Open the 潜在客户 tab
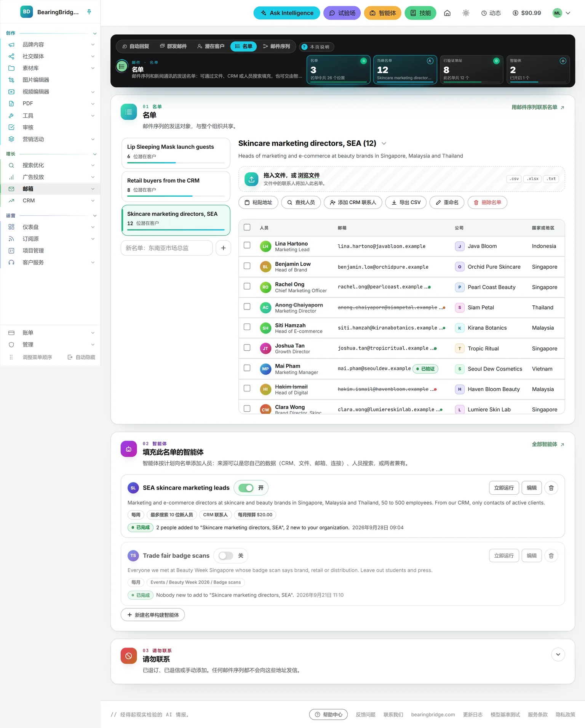This screenshot has width=585, height=728. tap(211, 47)
